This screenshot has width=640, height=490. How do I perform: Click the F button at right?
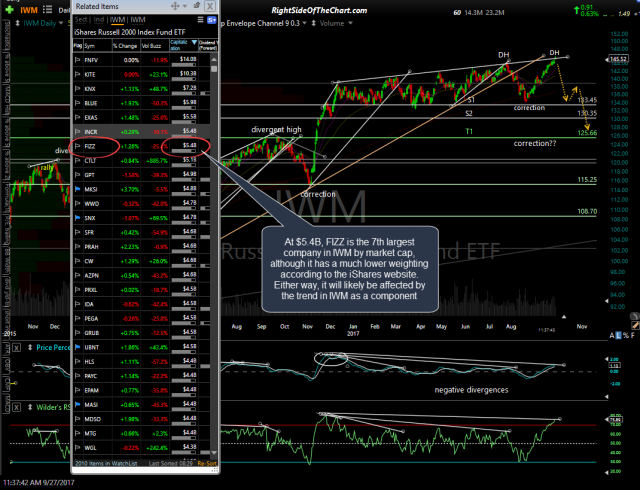(633, 336)
